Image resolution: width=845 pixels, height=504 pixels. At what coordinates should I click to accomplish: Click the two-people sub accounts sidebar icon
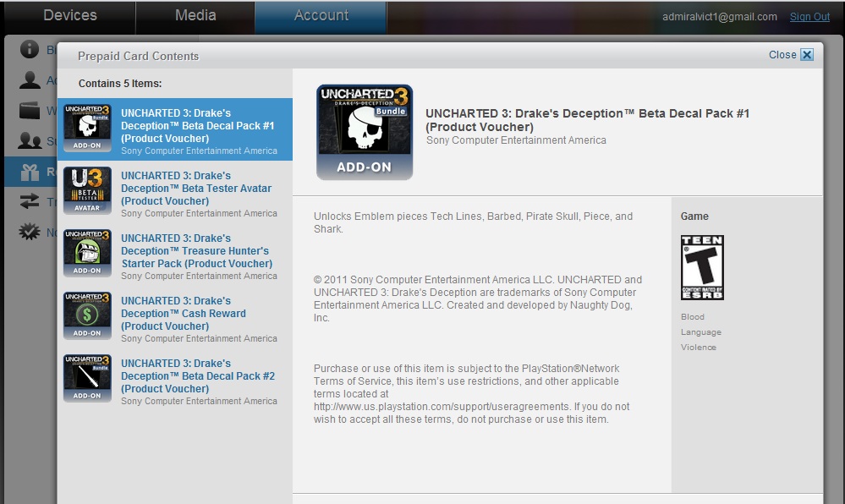(x=30, y=140)
